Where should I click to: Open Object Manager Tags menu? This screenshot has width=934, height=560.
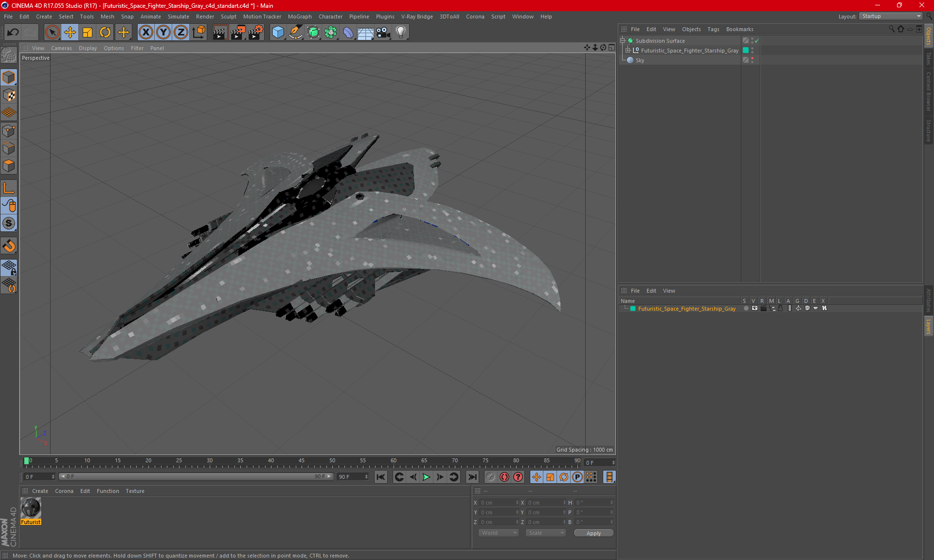pyautogui.click(x=713, y=29)
